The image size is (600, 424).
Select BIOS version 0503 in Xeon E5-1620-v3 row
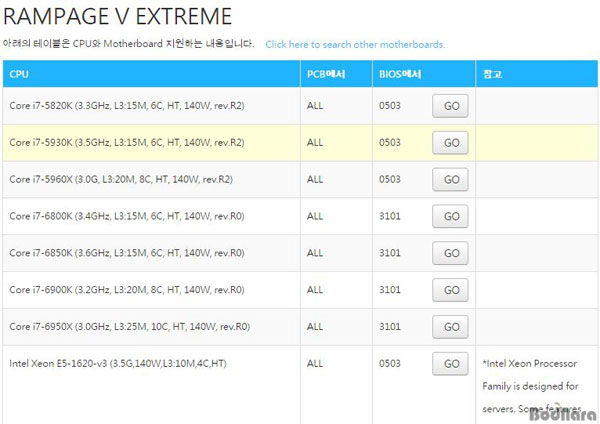(390, 363)
